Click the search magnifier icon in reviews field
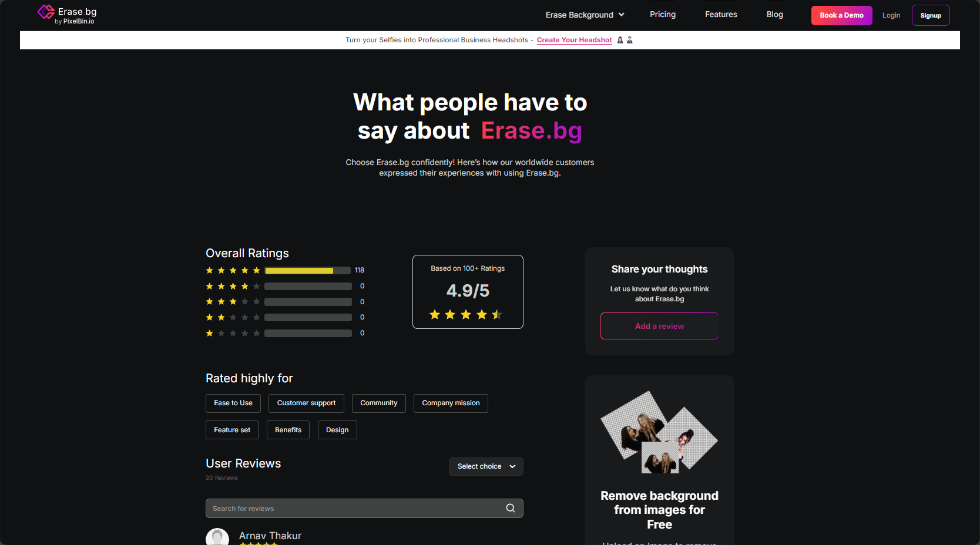 click(x=511, y=508)
